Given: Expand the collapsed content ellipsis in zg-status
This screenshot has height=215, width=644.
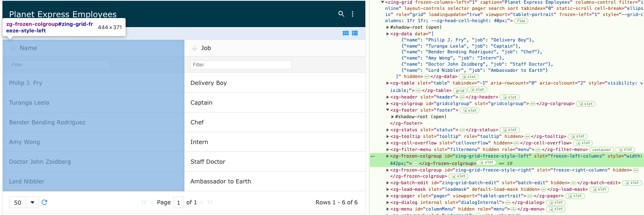Looking at the screenshot, I should pos(462,130).
